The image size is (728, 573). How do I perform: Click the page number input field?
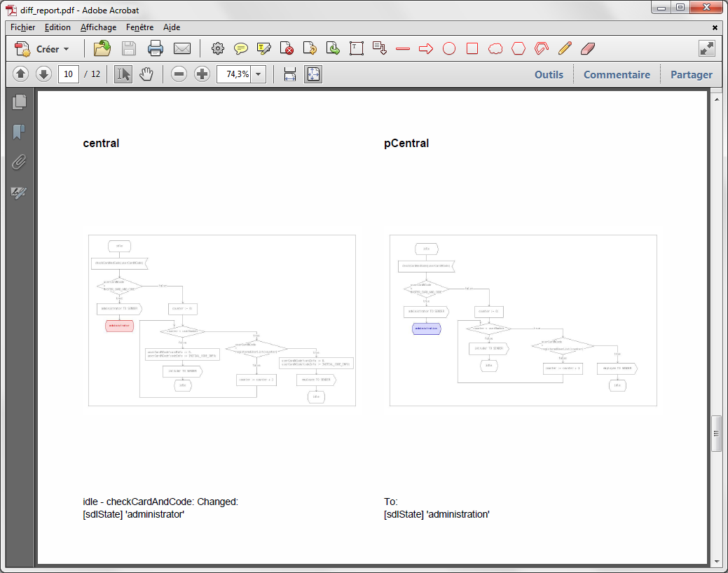click(x=68, y=74)
